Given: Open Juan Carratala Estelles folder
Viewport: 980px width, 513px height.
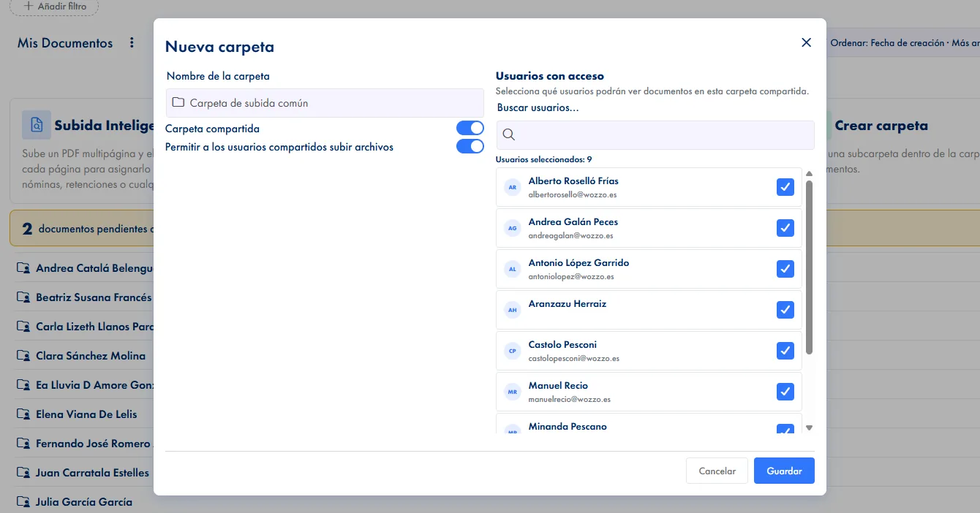Looking at the screenshot, I should [x=92, y=473].
